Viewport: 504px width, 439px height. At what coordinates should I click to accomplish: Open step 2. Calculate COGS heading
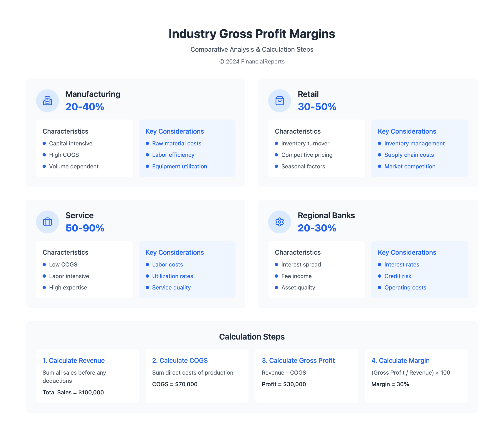click(180, 360)
